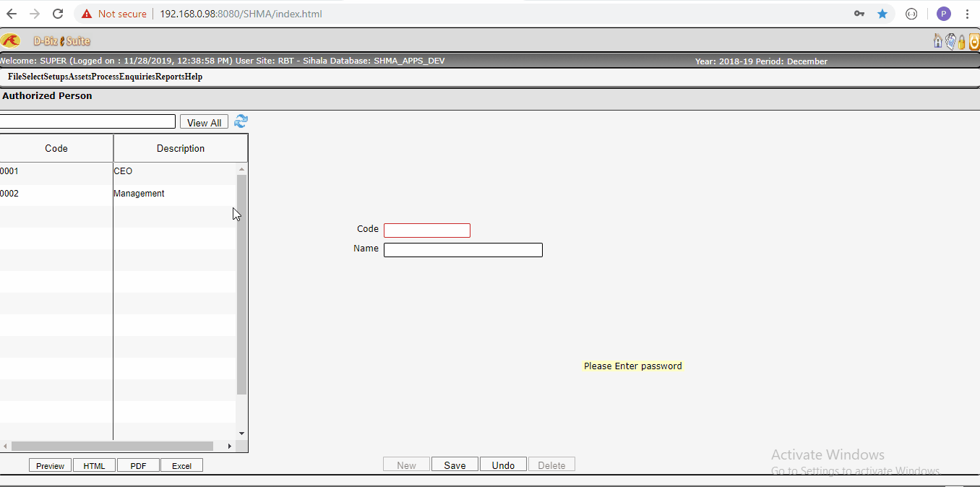The width and height of the screenshot is (980, 487).
Task: Click the hand/page icon near top-right toolbar
Action: (950, 41)
